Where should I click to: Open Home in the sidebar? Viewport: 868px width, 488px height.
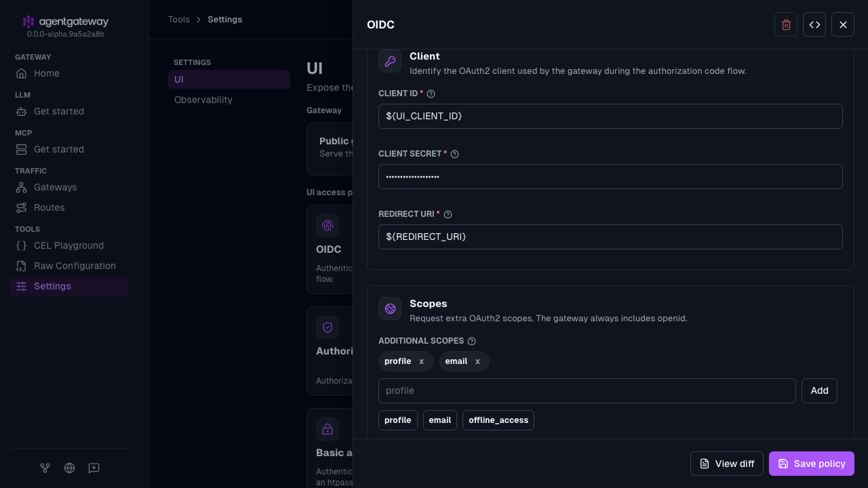69,73
